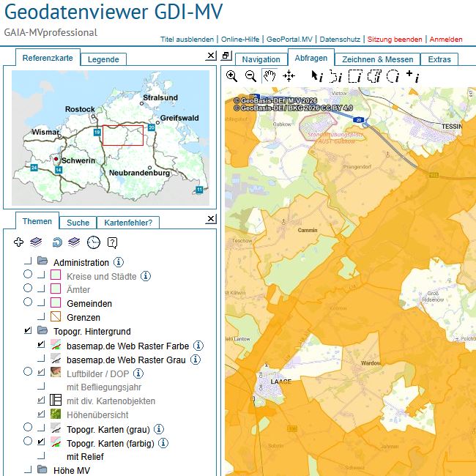Image resolution: width=476 pixels, height=476 pixels.
Task: Uncheck the Topogr. Karten (farbig) checkbox
Action: point(41,442)
